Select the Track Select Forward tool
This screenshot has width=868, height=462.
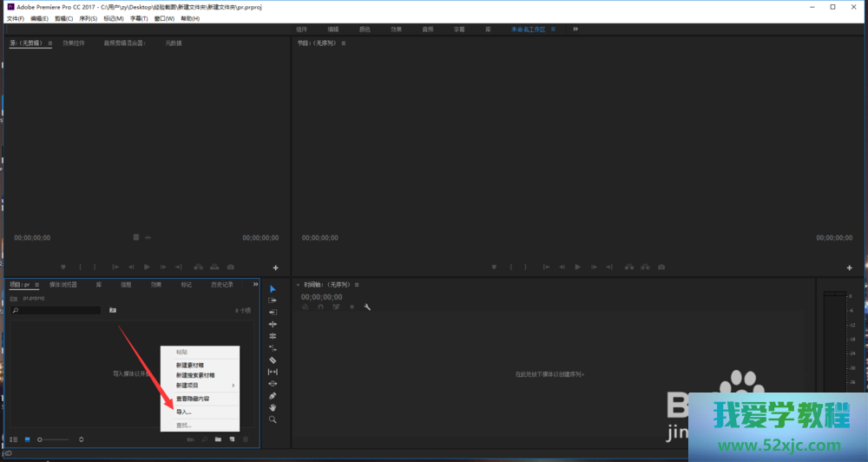point(273,300)
